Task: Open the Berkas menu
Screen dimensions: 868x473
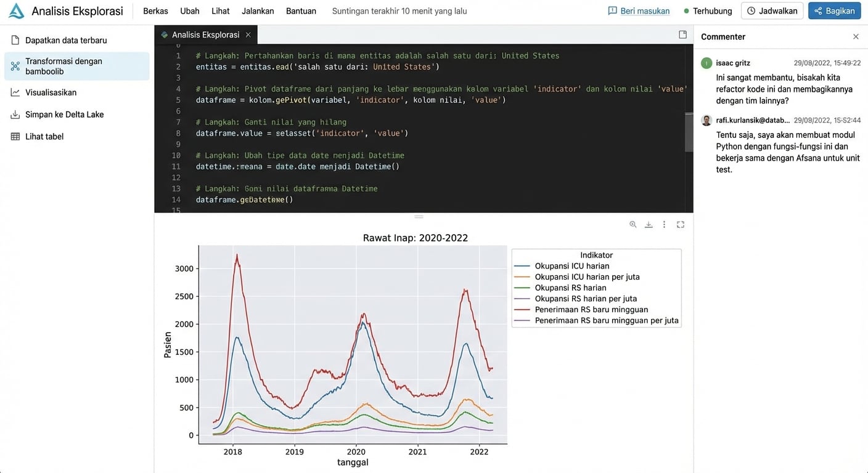Action: click(155, 11)
